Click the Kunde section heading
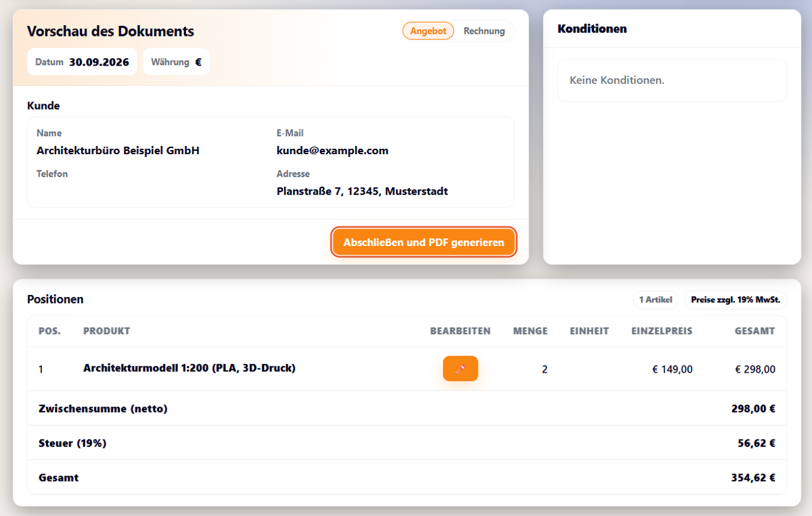 coord(43,105)
